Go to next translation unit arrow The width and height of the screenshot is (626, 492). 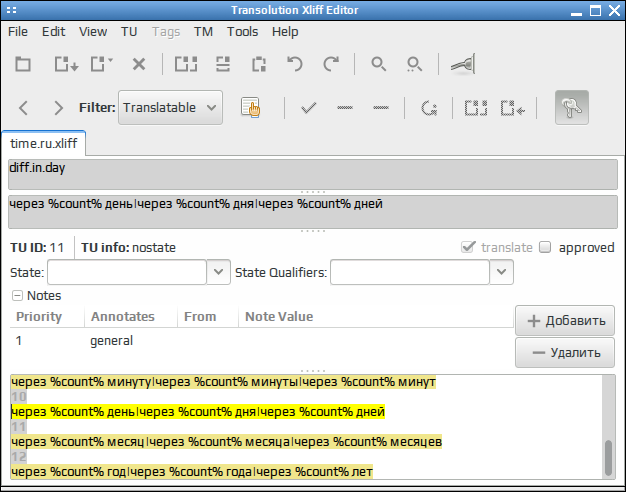click(58, 108)
